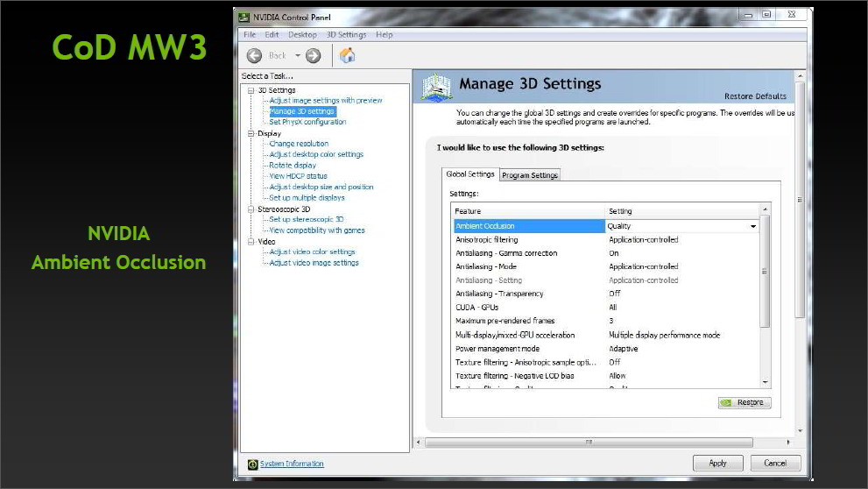Click the main pane horizontal scrollbar thumb

[589, 442]
